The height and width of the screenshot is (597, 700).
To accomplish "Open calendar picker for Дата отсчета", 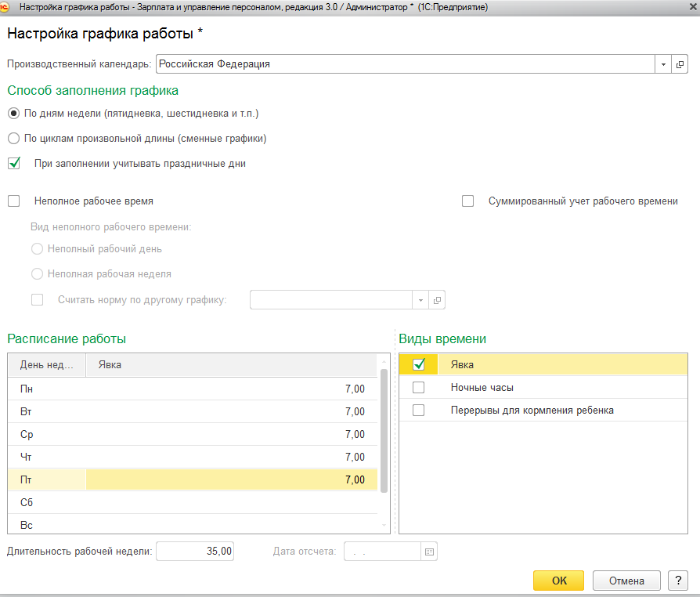I will pyautogui.click(x=429, y=552).
